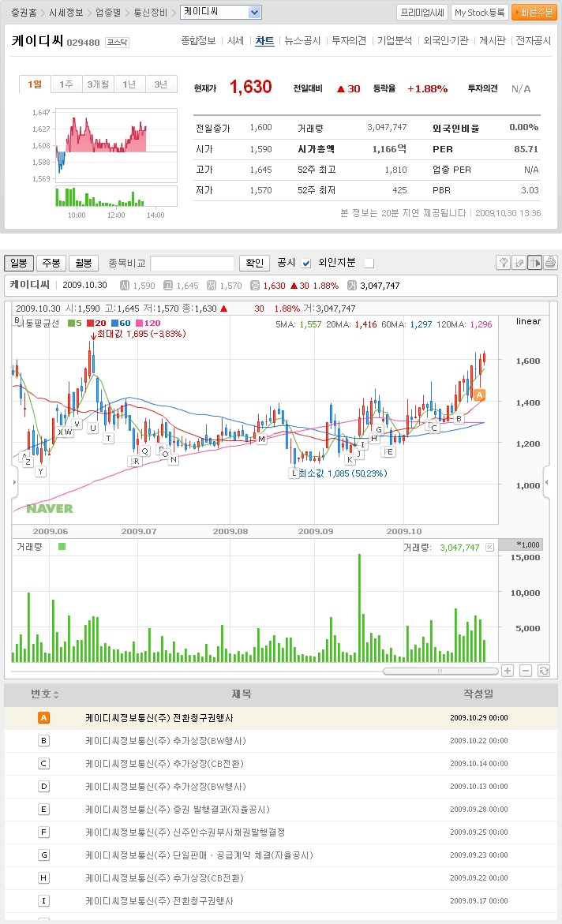Open 전환청구권행사 disclosure dated 2009.10.29

159,718
